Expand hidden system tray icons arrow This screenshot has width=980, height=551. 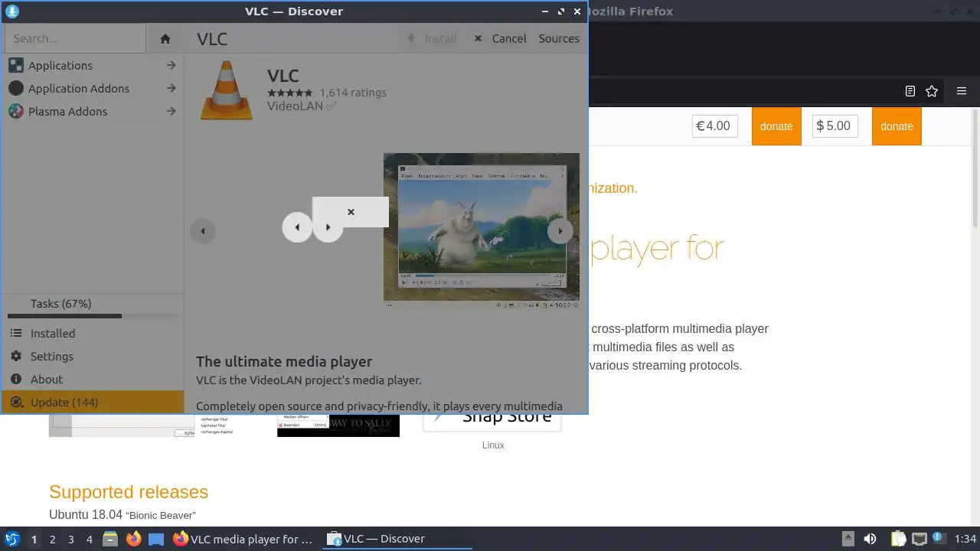pos(848,539)
